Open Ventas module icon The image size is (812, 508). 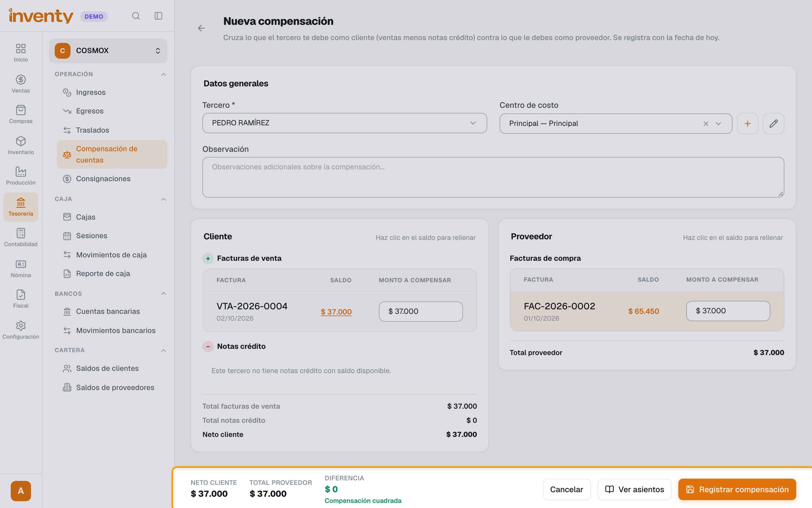(x=21, y=84)
